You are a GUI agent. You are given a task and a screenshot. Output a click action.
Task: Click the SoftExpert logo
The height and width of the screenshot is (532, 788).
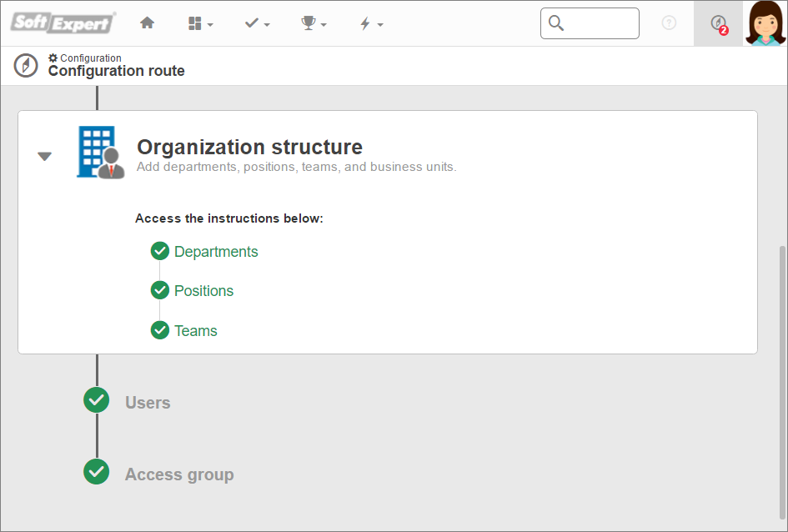click(63, 23)
